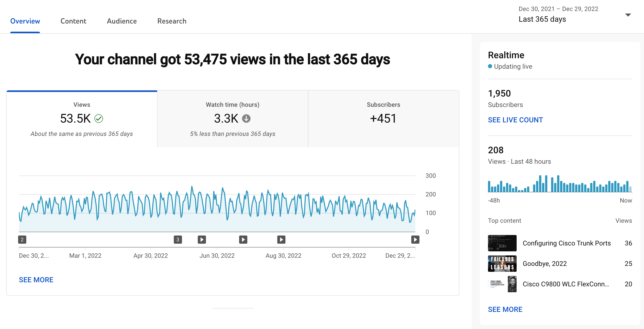
Task: Click the Views column header in Top content
Action: pos(624,221)
